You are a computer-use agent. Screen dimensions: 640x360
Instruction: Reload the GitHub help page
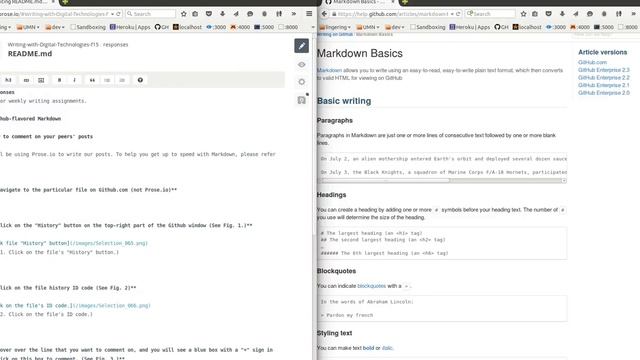tap(458, 14)
